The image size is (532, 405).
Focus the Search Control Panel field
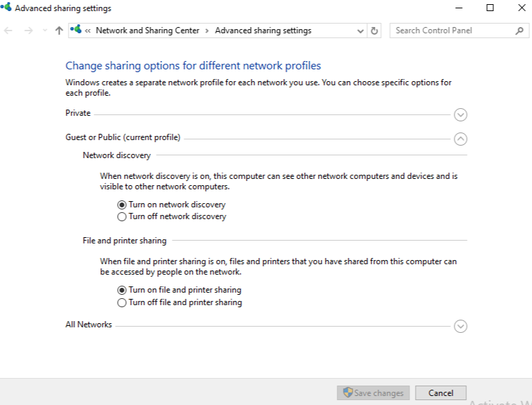click(x=459, y=31)
